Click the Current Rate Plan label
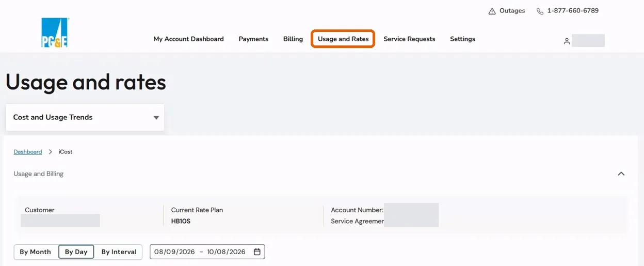The image size is (644, 266). [197, 210]
